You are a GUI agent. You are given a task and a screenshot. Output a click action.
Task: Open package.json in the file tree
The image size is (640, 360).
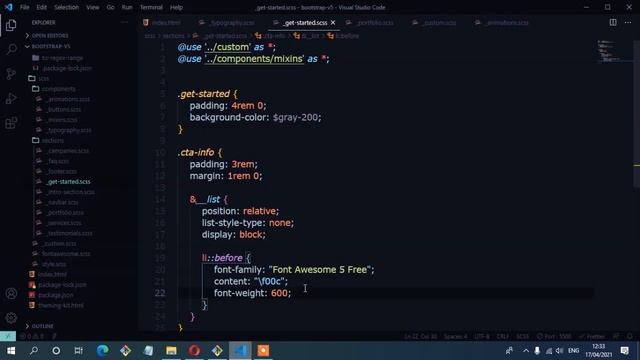click(56, 295)
